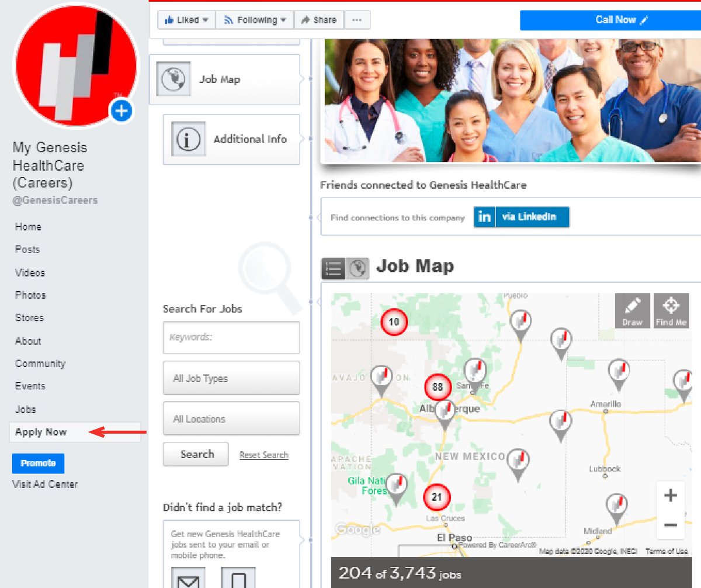The height and width of the screenshot is (588, 701).
Task: Zoom in on the map
Action: coord(671,496)
